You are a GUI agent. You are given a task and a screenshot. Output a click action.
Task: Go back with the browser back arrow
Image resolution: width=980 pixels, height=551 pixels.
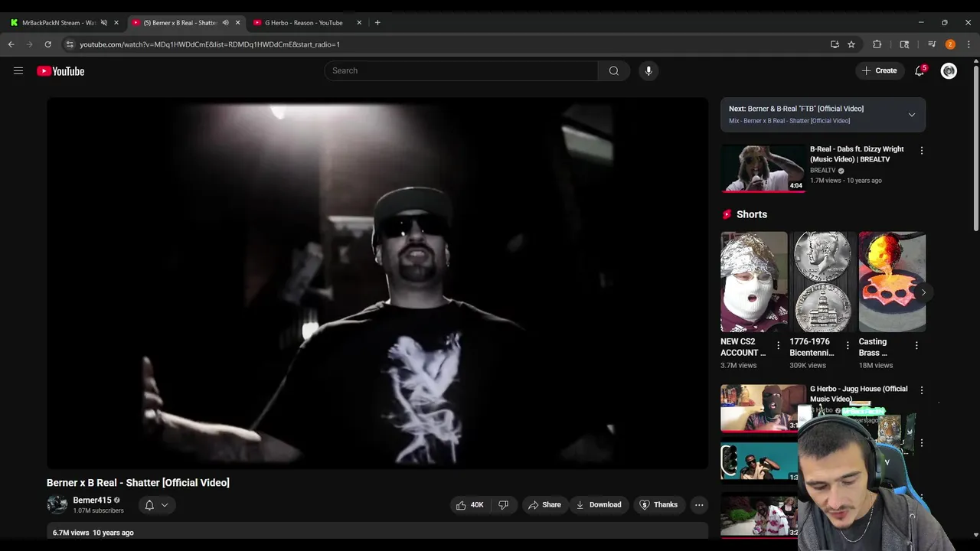[11, 44]
